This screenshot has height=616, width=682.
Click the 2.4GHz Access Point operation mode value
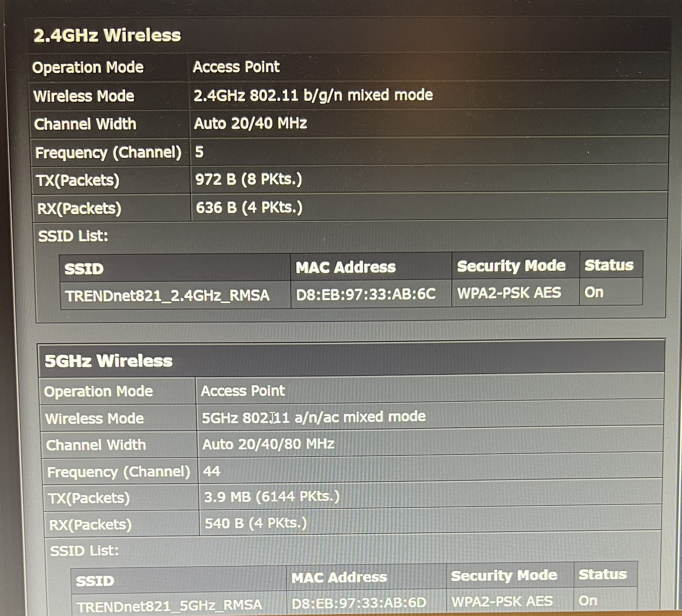pos(236,67)
